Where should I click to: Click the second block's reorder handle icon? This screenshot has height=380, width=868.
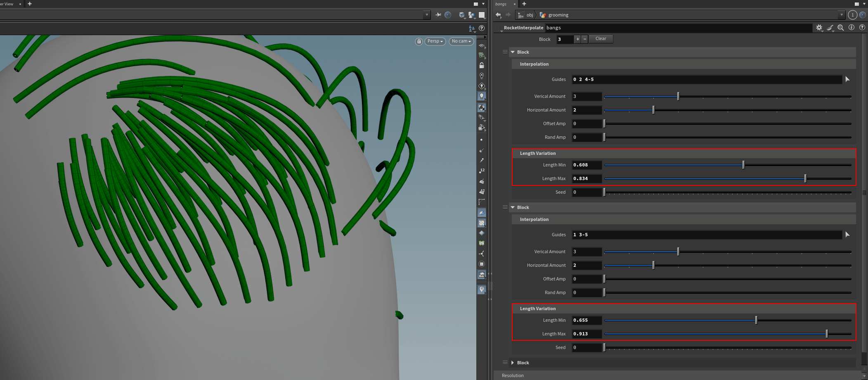(x=505, y=207)
